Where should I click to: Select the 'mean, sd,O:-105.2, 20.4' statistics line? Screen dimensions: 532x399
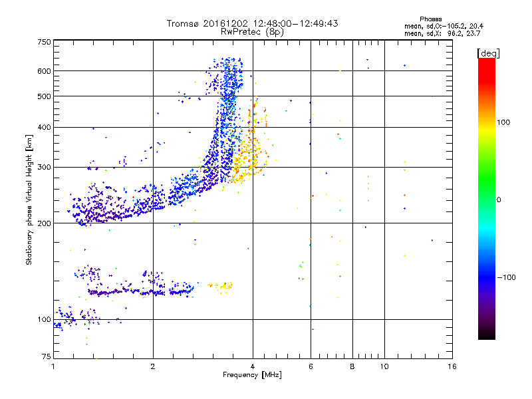[444, 26]
